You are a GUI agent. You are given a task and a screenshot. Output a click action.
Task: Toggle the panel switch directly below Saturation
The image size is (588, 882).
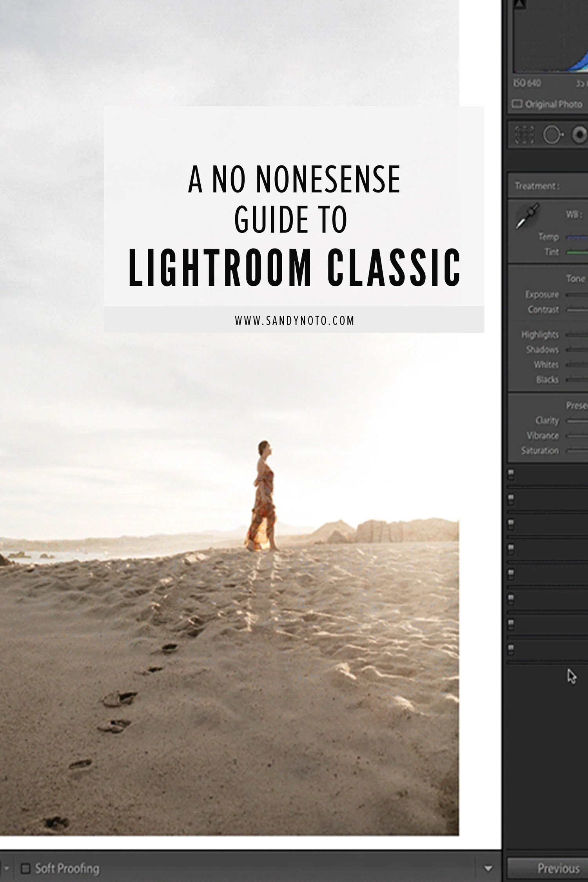coord(511,475)
